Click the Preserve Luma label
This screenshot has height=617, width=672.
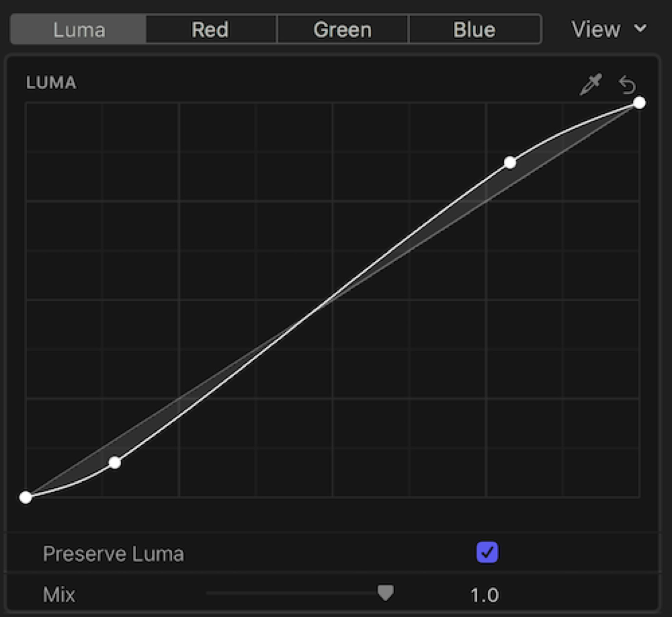pyautogui.click(x=113, y=554)
